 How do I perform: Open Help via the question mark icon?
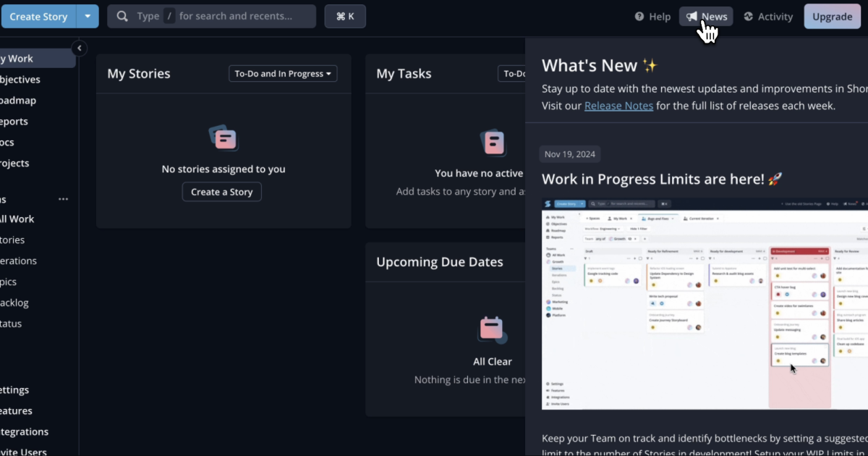[x=641, y=16]
